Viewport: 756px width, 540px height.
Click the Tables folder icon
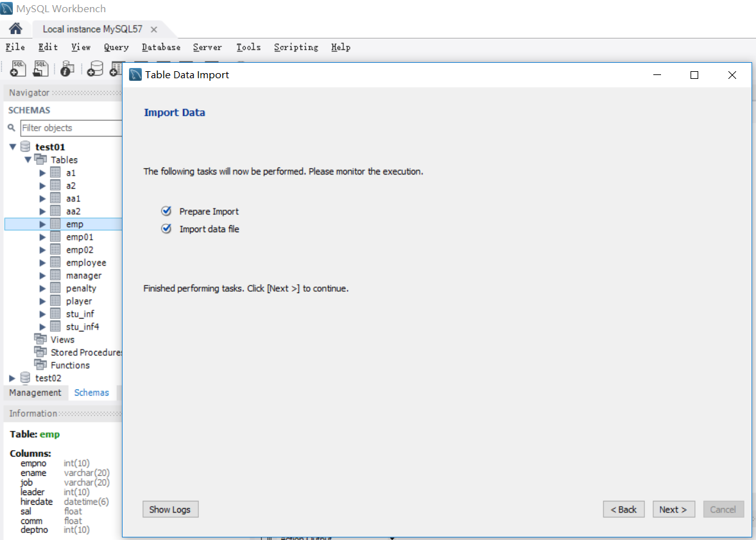click(x=41, y=160)
